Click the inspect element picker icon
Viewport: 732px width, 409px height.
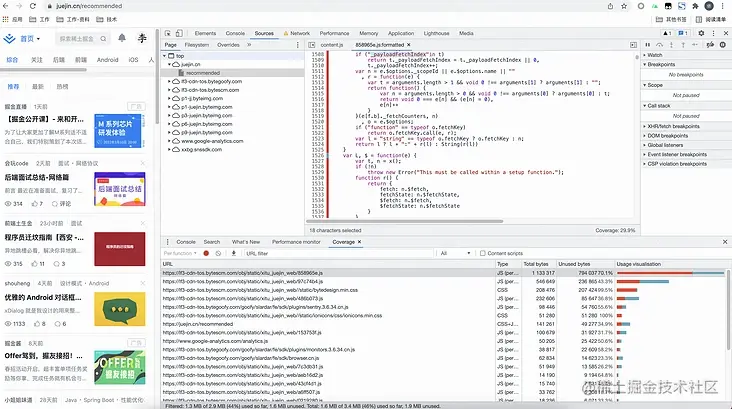[168, 33]
